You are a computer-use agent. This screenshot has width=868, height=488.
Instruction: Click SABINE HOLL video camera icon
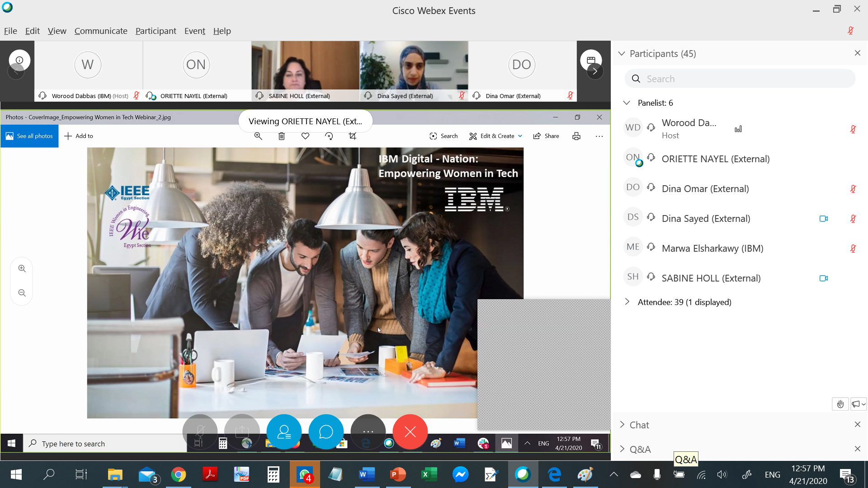824,278
